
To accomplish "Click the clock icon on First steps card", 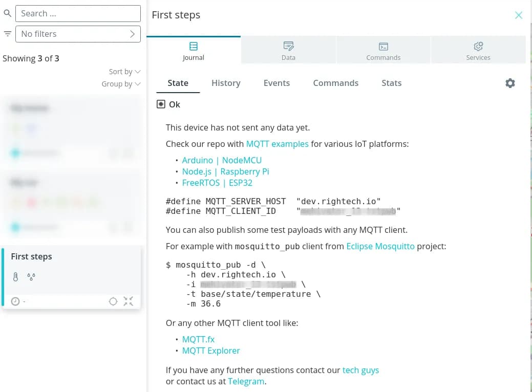I will coord(15,301).
